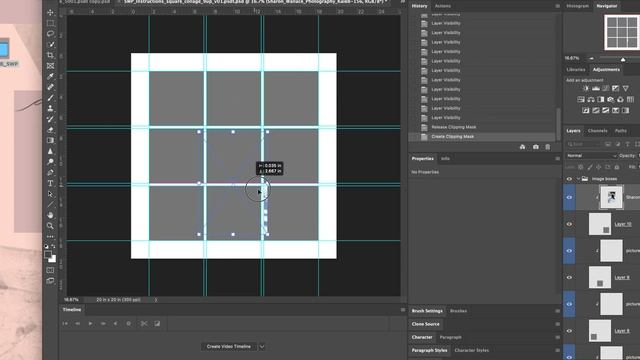Add a Vibrance adjustment triangle icon
This screenshot has height=360, width=640.
[x=626, y=88]
